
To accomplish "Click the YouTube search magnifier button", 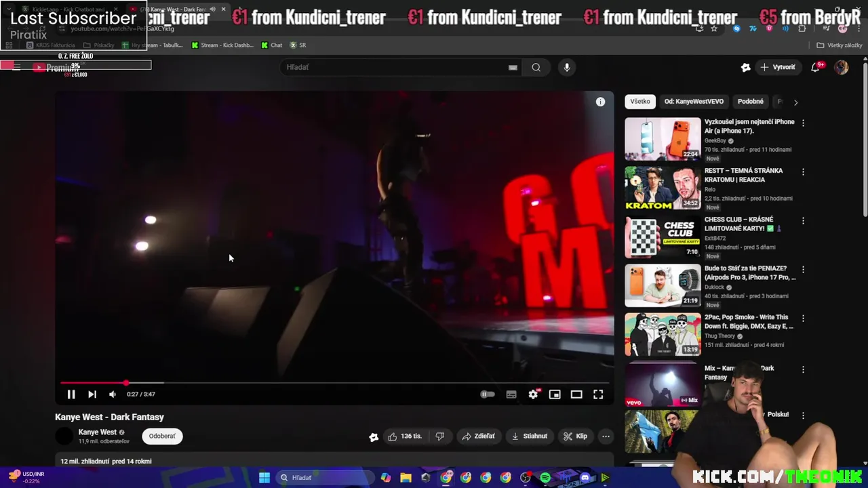I will click(x=536, y=67).
